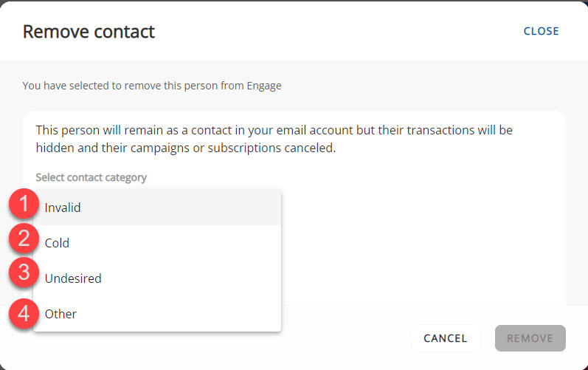
Task: Click the Select contact category label
Action: pyautogui.click(x=91, y=177)
